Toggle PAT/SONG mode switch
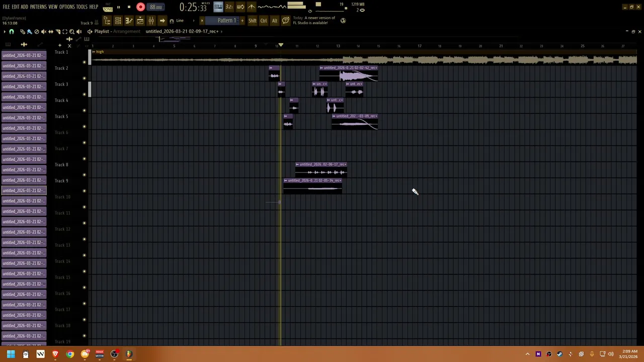 coord(108,8)
